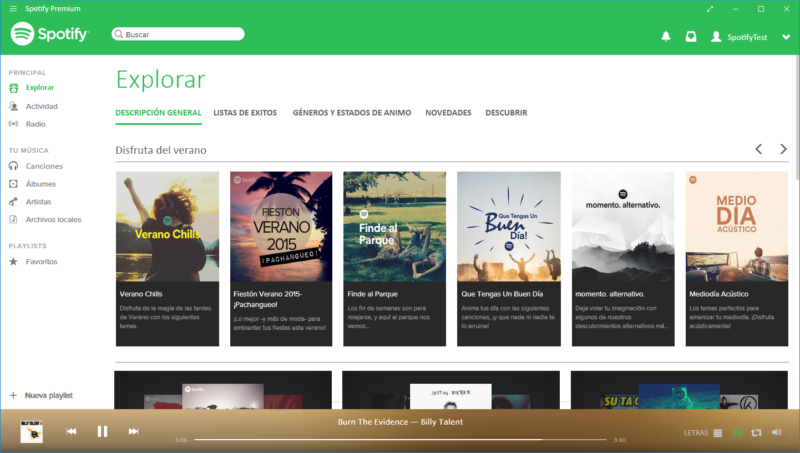Open momento. alternativo. playlist cover

click(x=623, y=226)
